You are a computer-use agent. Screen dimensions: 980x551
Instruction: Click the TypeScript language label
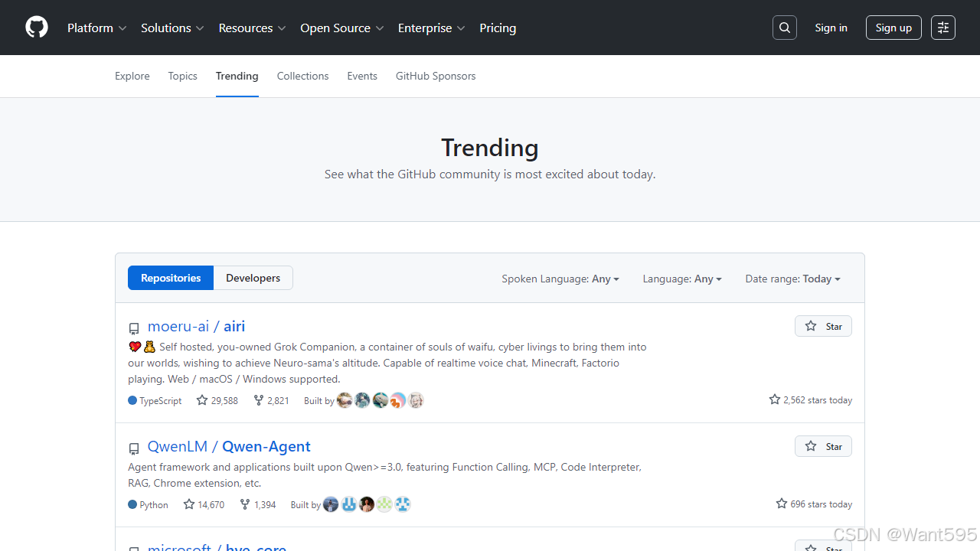coord(155,400)
